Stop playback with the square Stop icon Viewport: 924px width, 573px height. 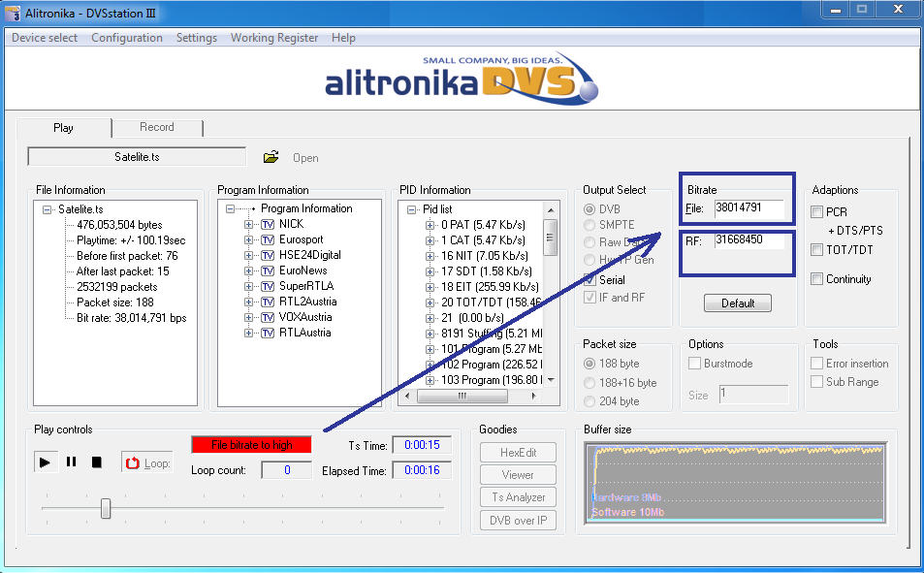[97, 462]
